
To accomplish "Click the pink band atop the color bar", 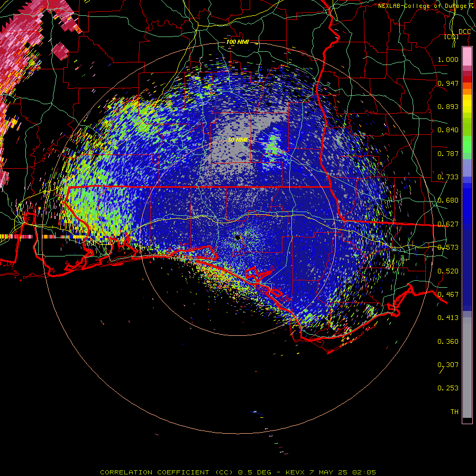I will [x=467, y=57].
